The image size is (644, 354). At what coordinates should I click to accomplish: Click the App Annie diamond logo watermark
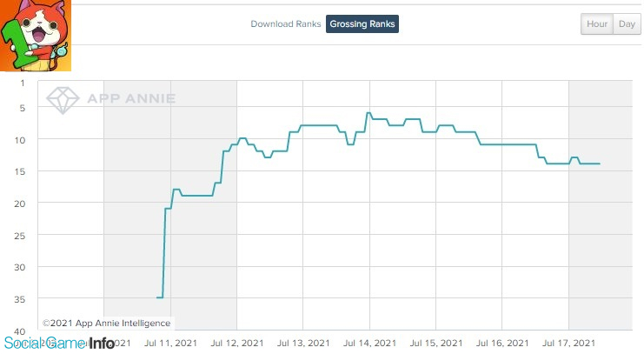(63, 100)
